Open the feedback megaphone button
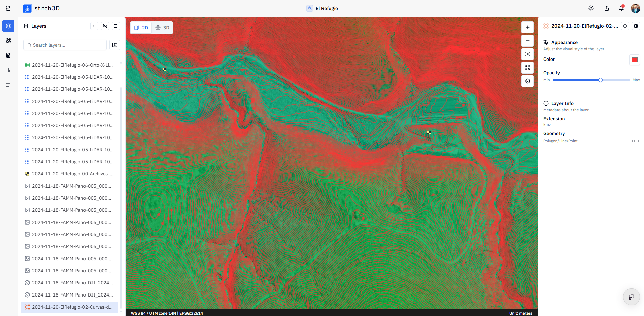 pyautogui.click(x=632, y=297)
